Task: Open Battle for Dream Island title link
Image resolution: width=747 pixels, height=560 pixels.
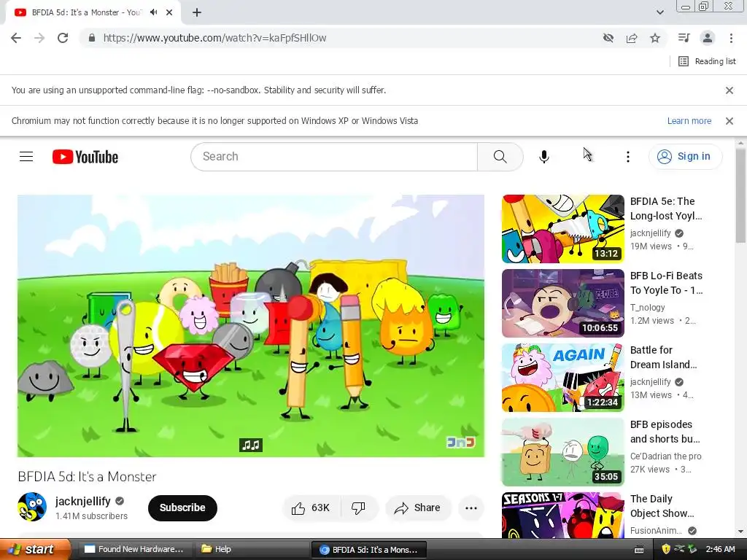Action: tap(663, 357)
